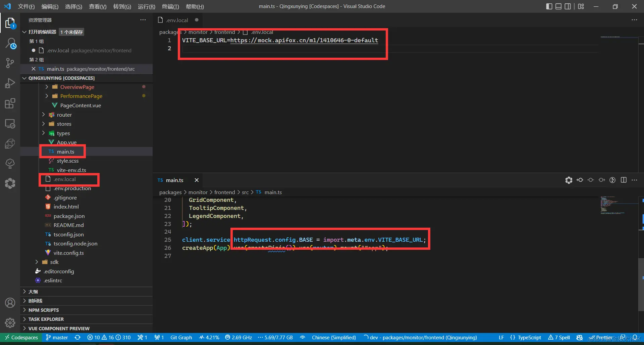Open the customize layout button
The height and width of the screenshot is (345, 644).
pyautogui.click(x=581, y=6)
